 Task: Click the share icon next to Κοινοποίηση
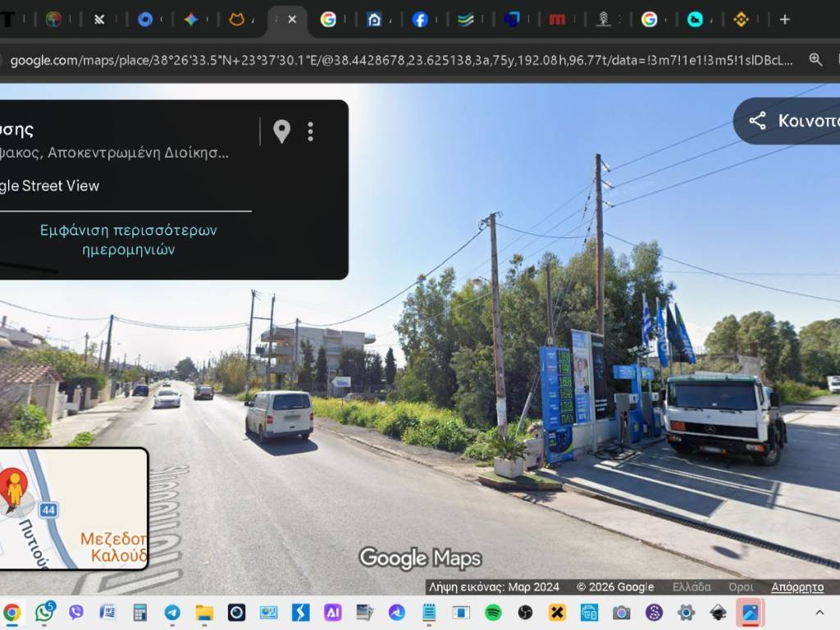[x=757, y=121]
